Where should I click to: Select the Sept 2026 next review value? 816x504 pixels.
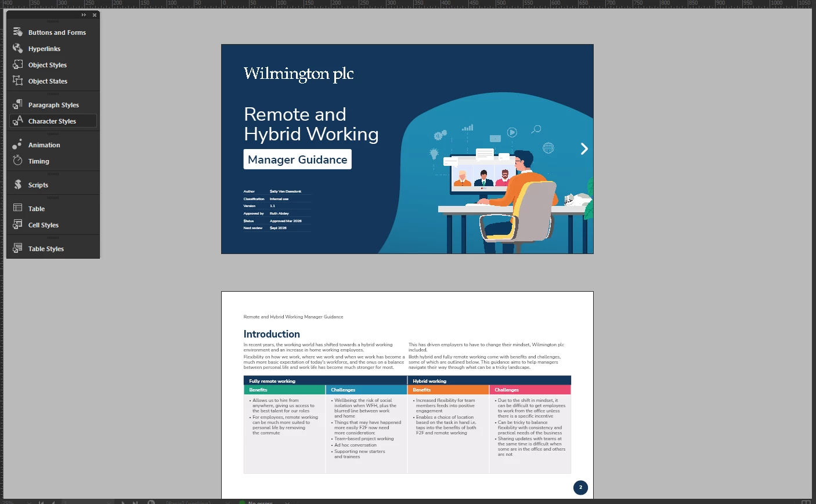click(278, 228)
